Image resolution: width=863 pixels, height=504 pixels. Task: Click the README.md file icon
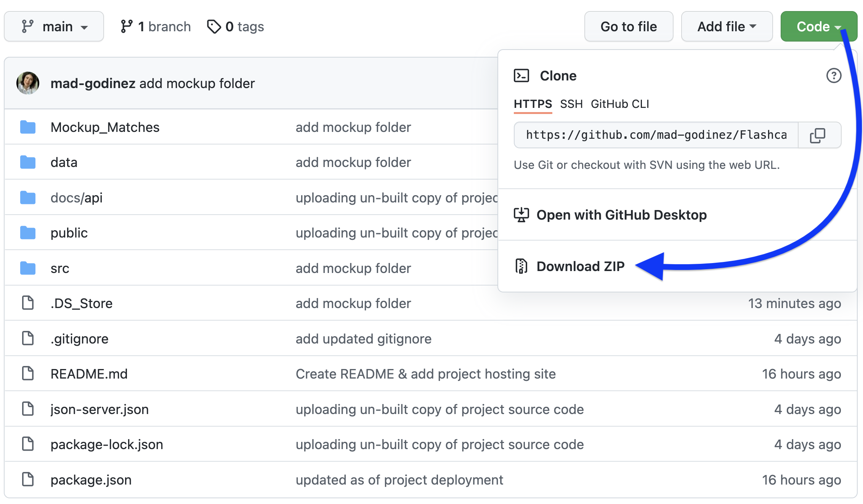pos(27,373)
